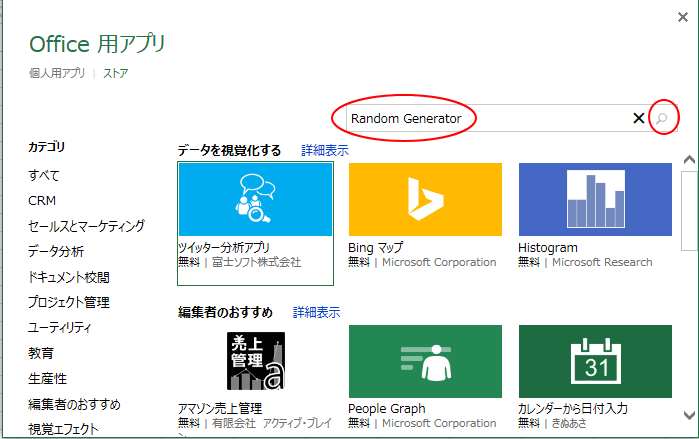Click the magnifier search icon
The width and height of the screenshot is (699, 439).
click(662, 118)
